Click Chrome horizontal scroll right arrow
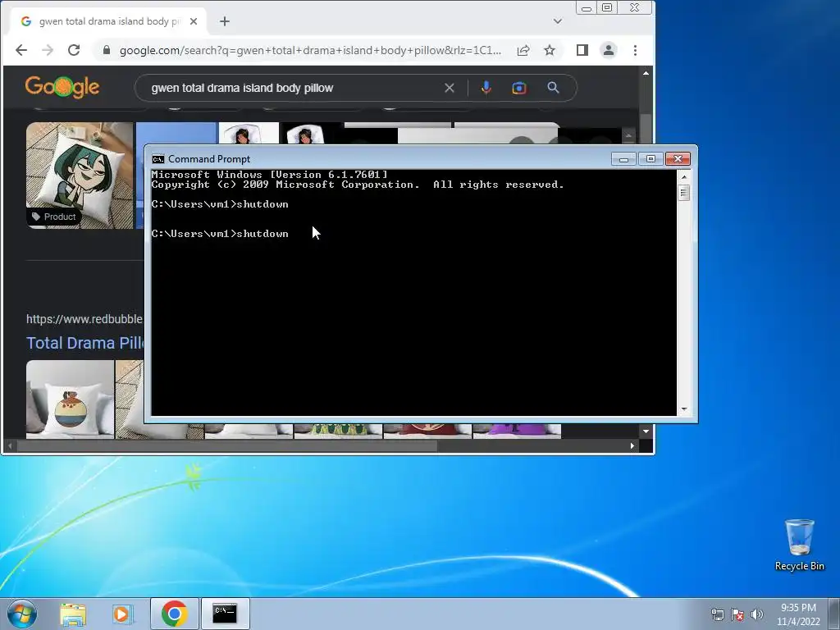This screenshot has width=840, height=630. coord(632,445)
